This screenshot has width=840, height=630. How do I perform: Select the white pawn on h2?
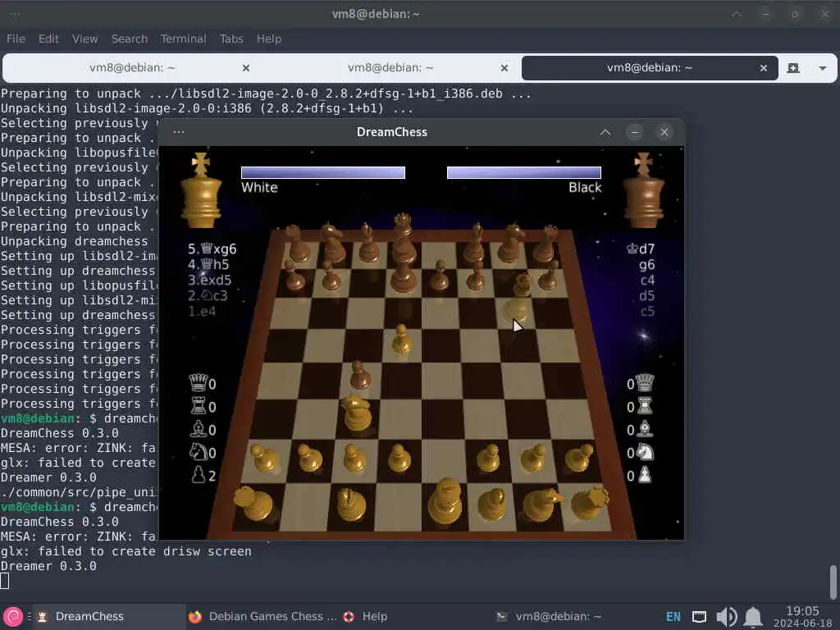[x=579, y=459]
